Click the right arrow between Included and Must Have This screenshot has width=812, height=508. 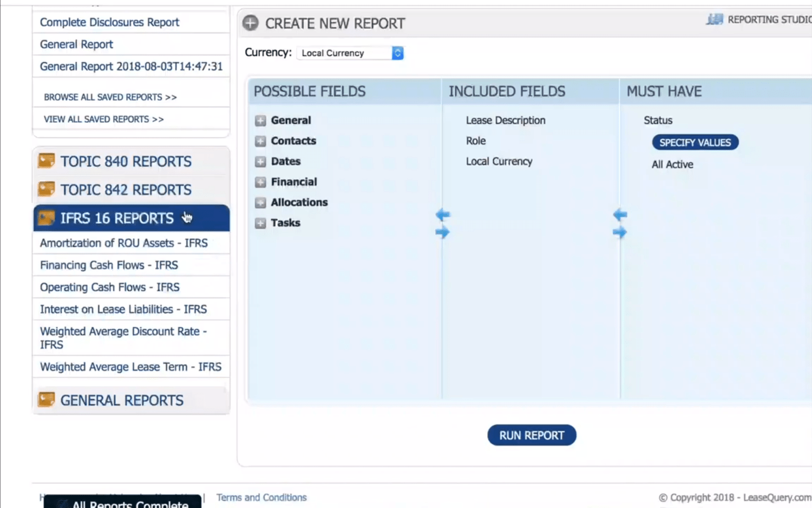click(x=620, y=232)
